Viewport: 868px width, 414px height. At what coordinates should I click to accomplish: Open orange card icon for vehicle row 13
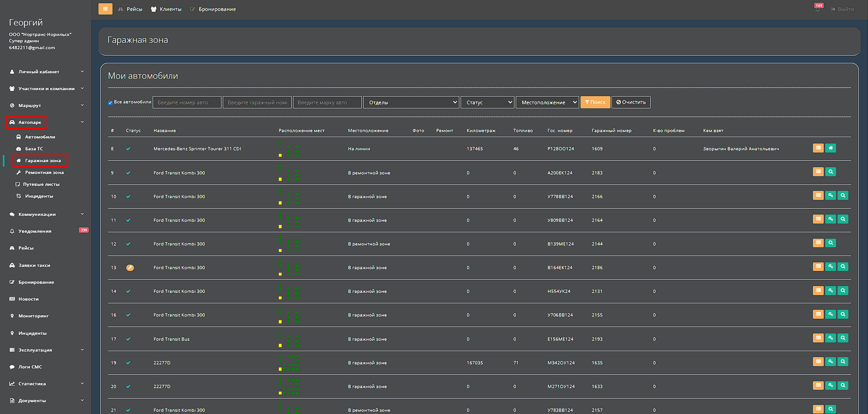click(818, 266)
